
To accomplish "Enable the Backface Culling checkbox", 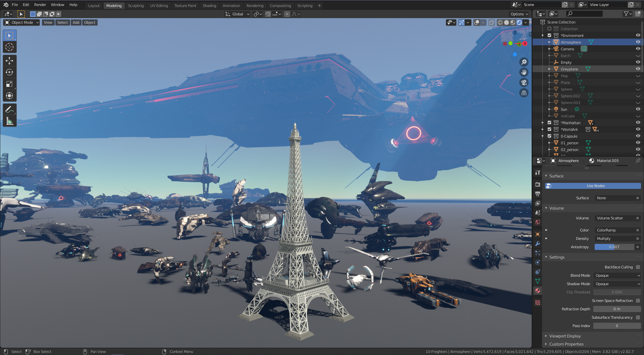I will 638,267.
